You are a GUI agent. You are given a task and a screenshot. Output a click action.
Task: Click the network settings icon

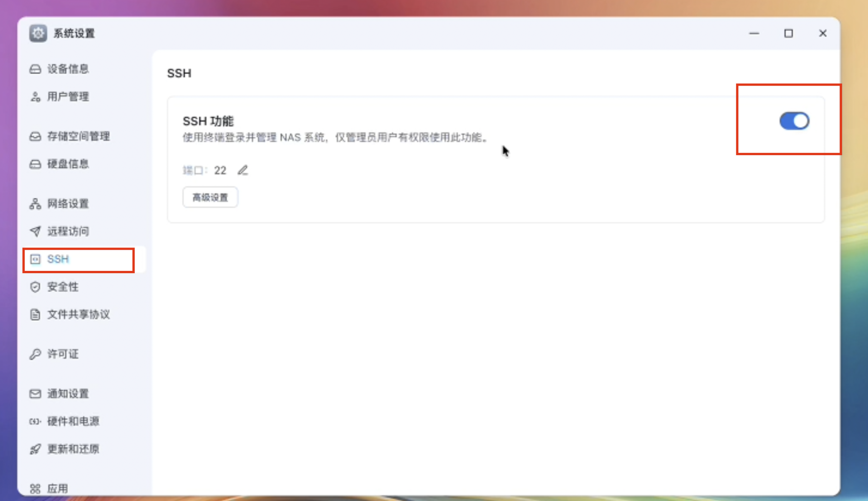(x=35, y=204)
